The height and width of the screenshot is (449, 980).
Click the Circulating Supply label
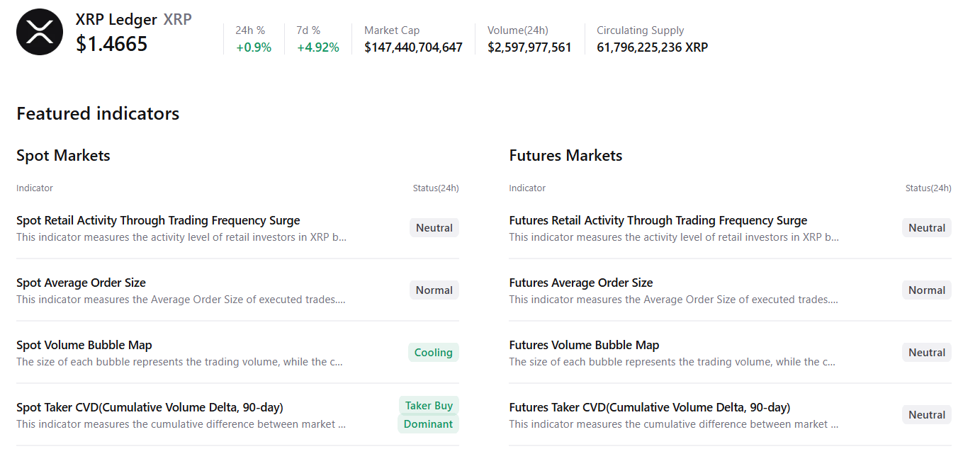click(641, 30)
